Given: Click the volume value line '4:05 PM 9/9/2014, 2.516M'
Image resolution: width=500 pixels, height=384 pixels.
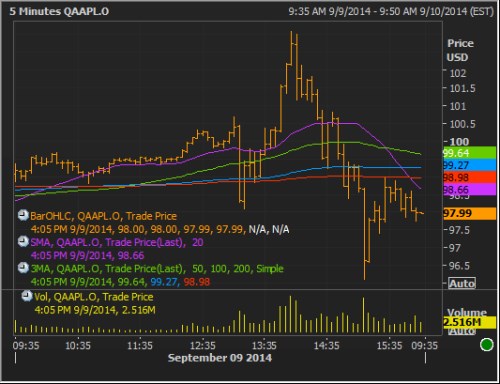Looking at the screenshot, I should click(x=95, y=310).
